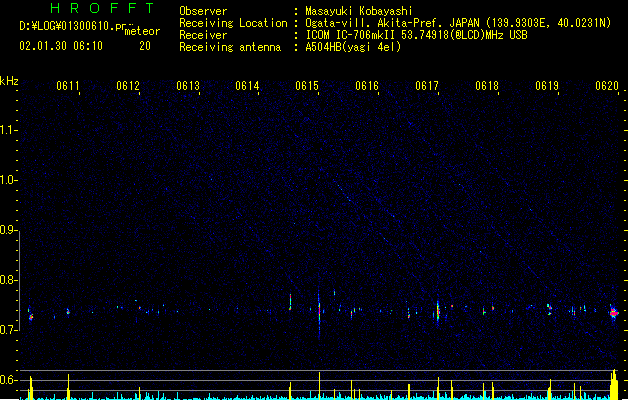Click the Receiver label

[203, 35]
